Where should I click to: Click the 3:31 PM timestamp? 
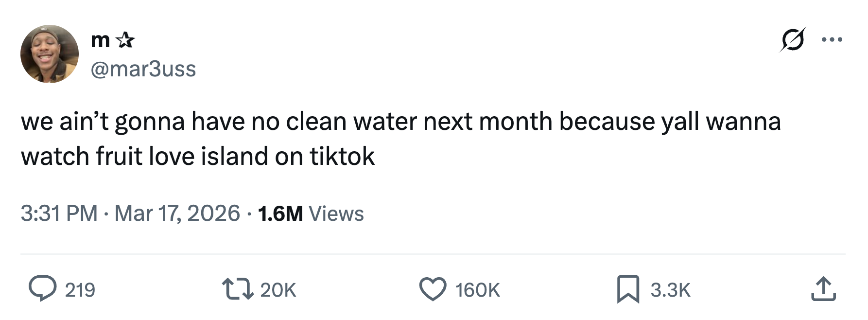point(59,213)
